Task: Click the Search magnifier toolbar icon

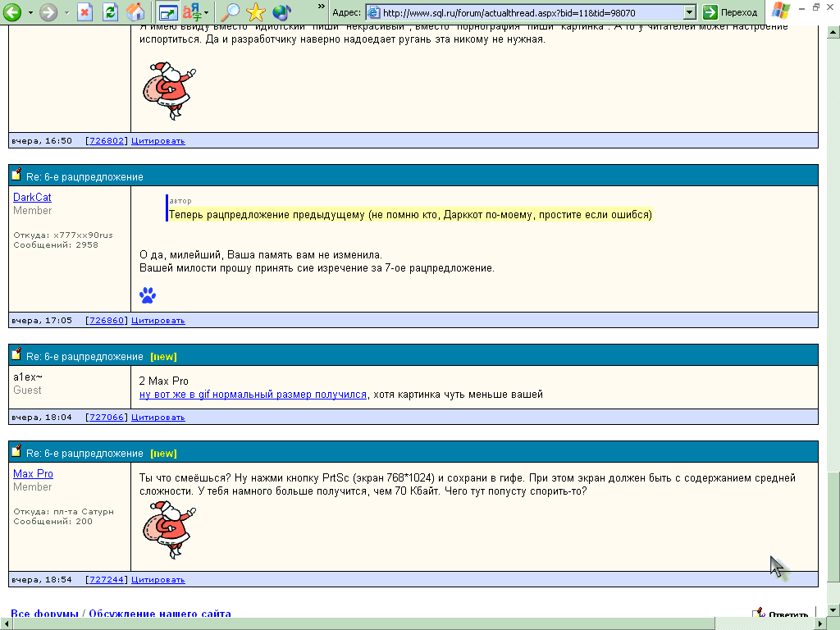Action: coord(232,12)
